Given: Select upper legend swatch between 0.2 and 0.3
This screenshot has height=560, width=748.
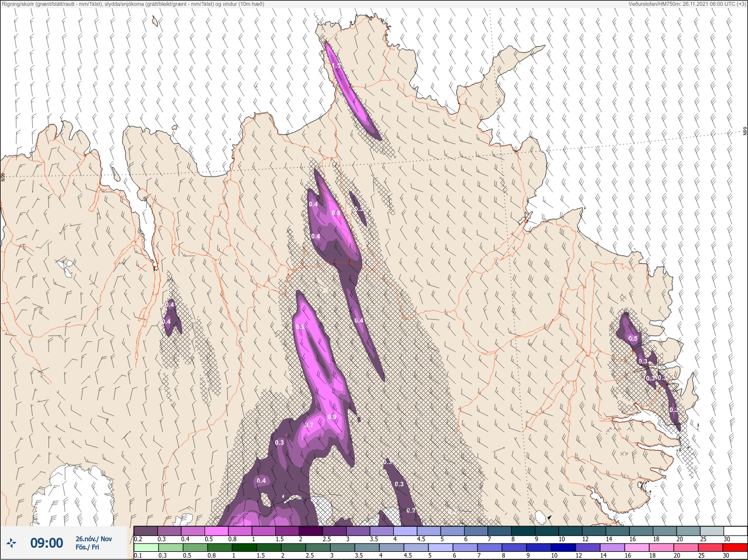Looking at the screenshot, I should pos(146,531).
